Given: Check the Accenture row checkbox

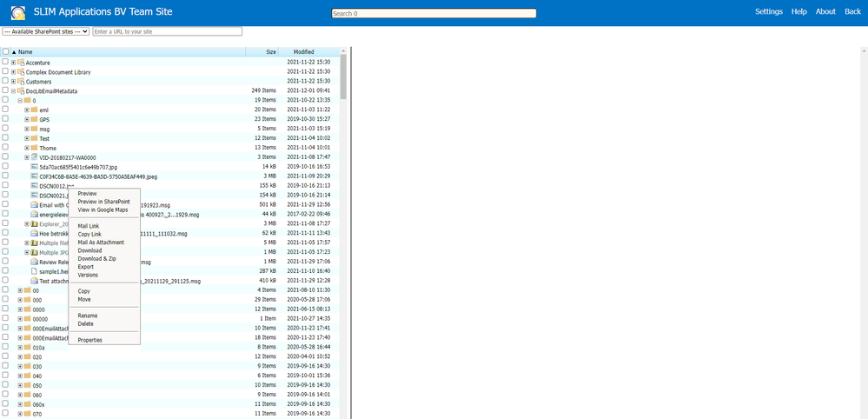Looking at the screenshot, I should click(5, 62).
